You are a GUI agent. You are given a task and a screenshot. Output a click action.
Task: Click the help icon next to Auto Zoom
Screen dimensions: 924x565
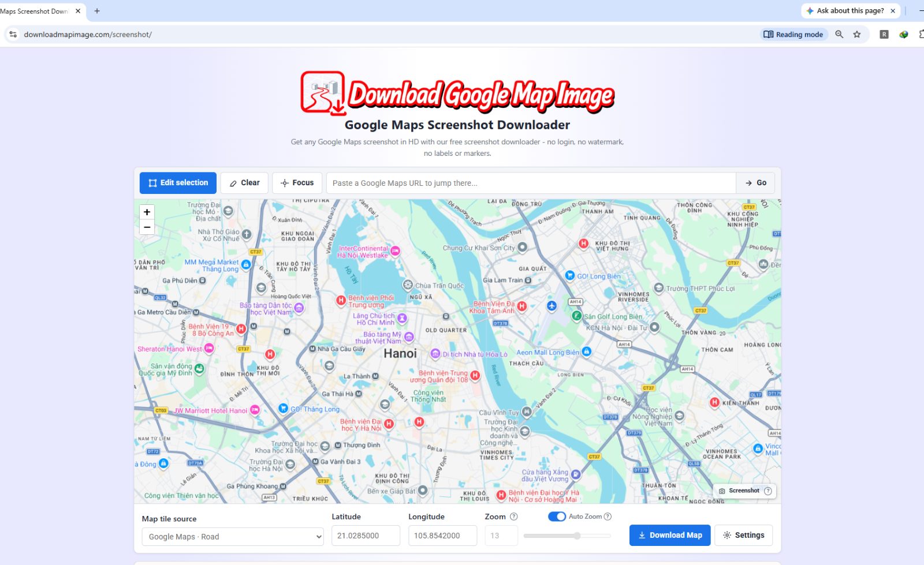point(608,517)
